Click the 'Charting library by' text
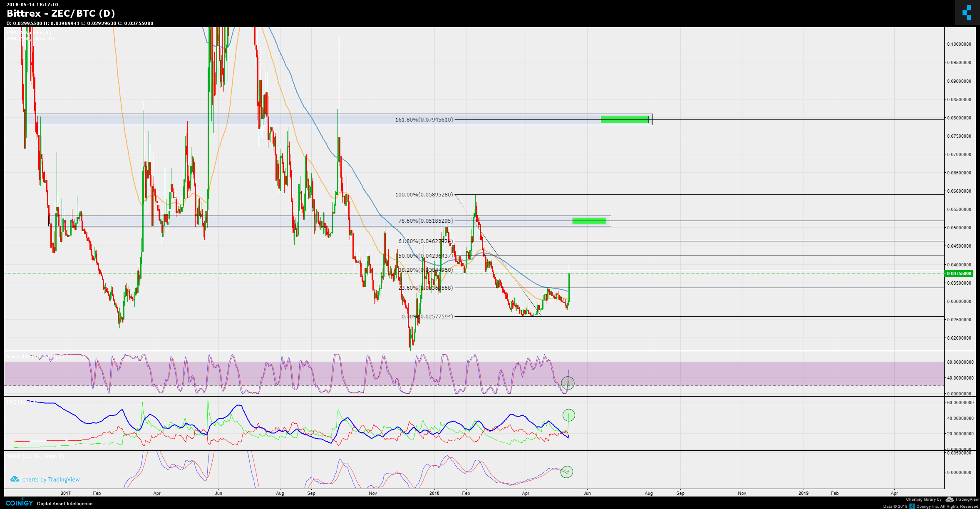Viewport: 980px width, 509px height. (924, 499)
